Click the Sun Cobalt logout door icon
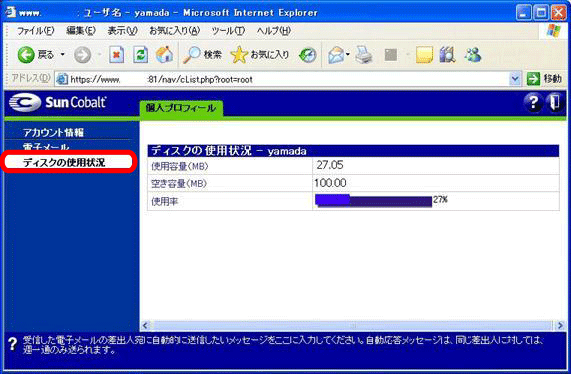The height and width of the screenshot is (374, 571). [x=555, y=103]
